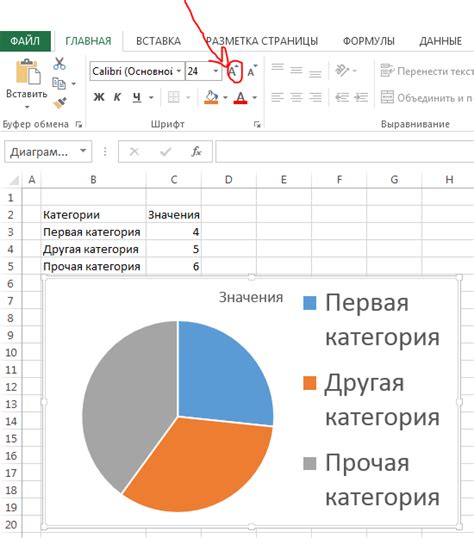Switch to the РАЗМЕТКА СТРАНИЦЫ tab
Image resolution: width=474 pixels, height=538 pixels.
(262, 41)
